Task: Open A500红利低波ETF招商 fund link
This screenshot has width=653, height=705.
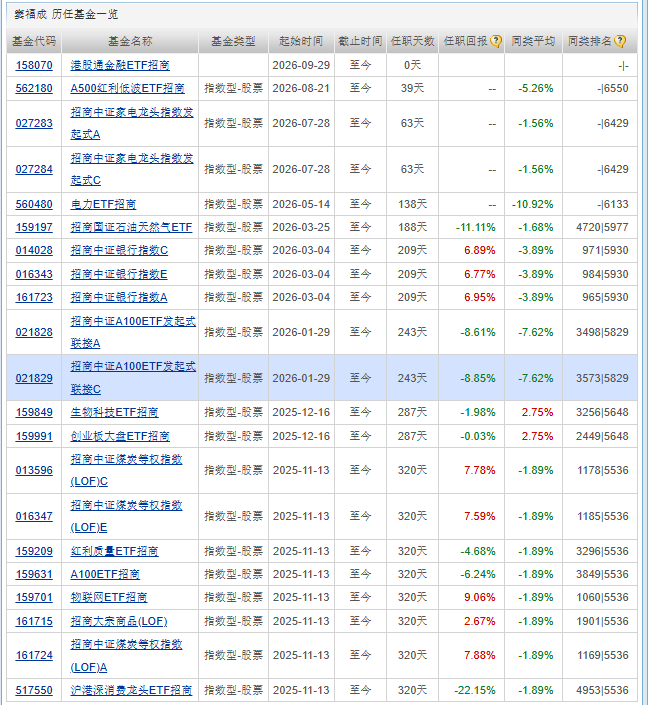Action: (127, 88)
